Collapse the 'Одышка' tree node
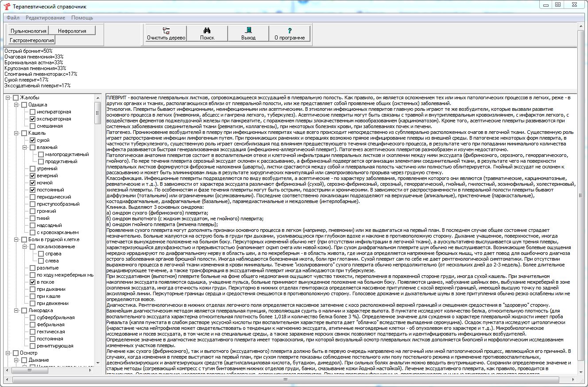This screenshot has height=387, width=588. coord(16,105)
